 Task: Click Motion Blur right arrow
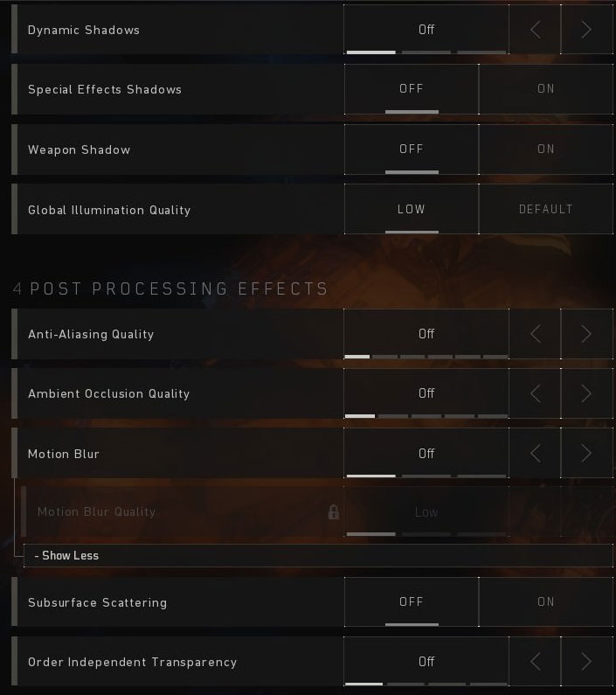(587, 453)
